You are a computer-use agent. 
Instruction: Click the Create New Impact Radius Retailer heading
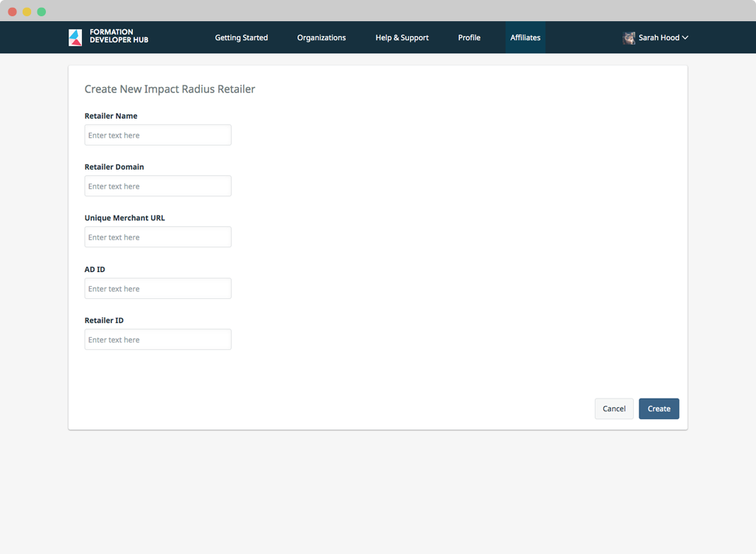[170, 89]
